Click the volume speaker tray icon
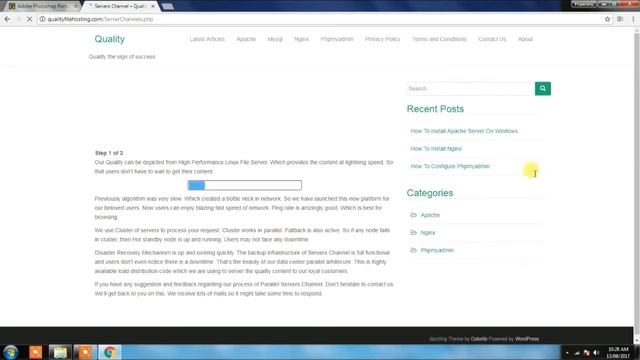640x360 pixels. [596, 352]
